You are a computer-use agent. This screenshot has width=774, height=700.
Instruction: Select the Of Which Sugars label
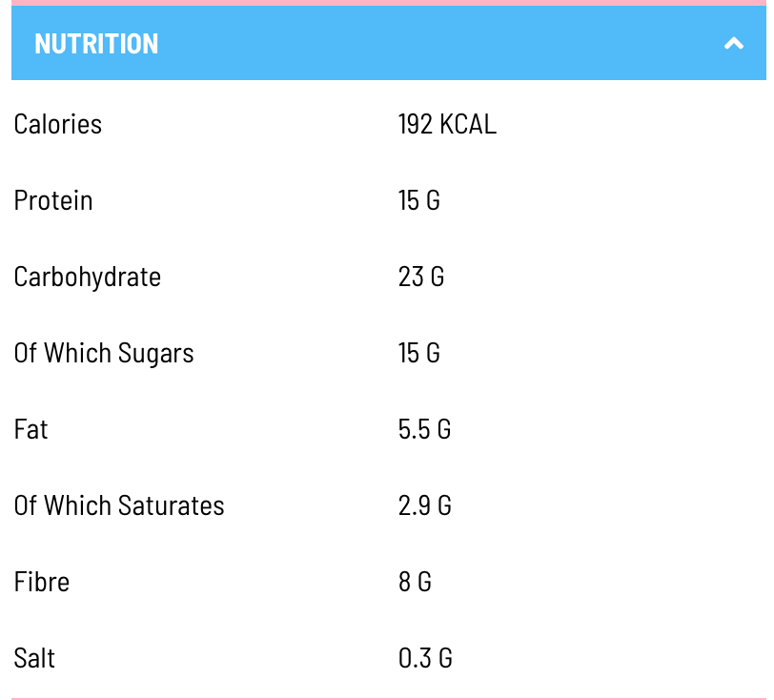104,353
